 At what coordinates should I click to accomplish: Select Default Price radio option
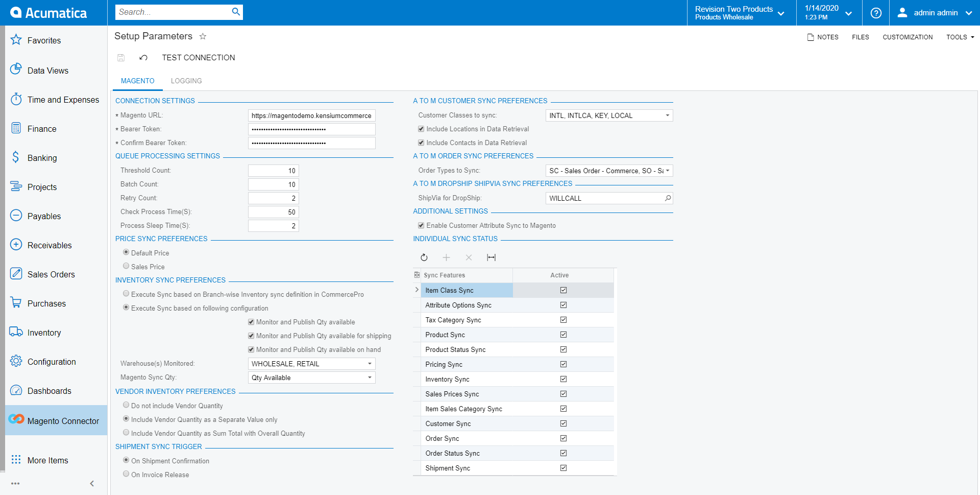pyautogui.click(x=126, y=252)
